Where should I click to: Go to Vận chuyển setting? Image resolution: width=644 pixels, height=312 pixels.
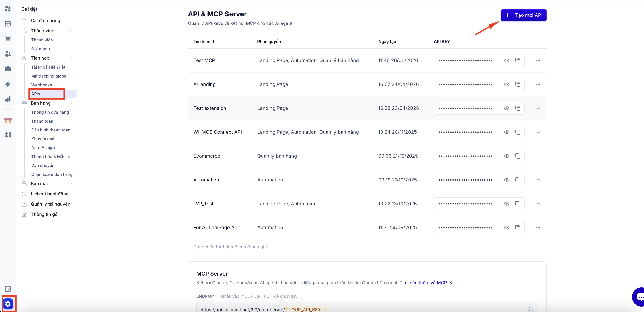coord(43,165)
